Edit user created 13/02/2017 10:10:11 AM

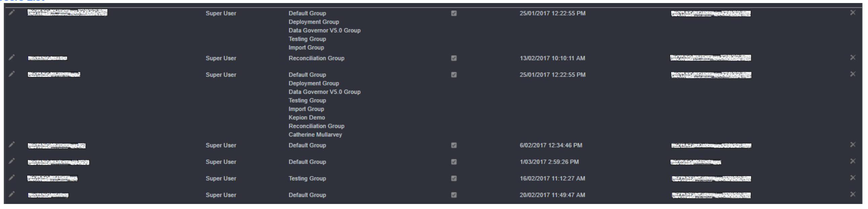click(12, 58)
